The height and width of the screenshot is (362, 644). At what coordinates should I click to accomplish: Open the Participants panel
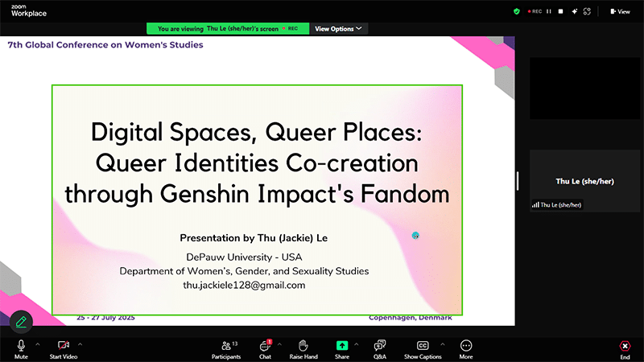tap(226, 345)
